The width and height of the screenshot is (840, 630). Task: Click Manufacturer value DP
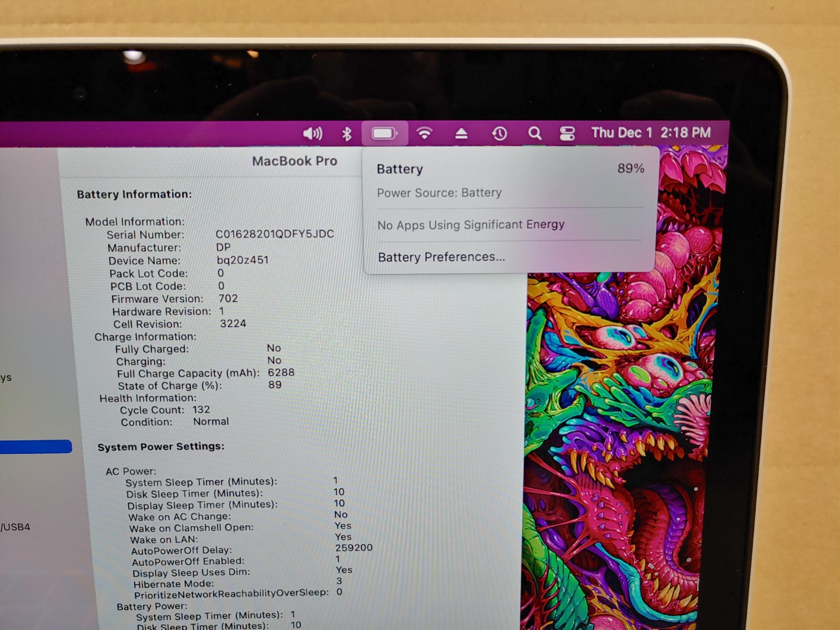pyautogui.click(x=223, y=247)
